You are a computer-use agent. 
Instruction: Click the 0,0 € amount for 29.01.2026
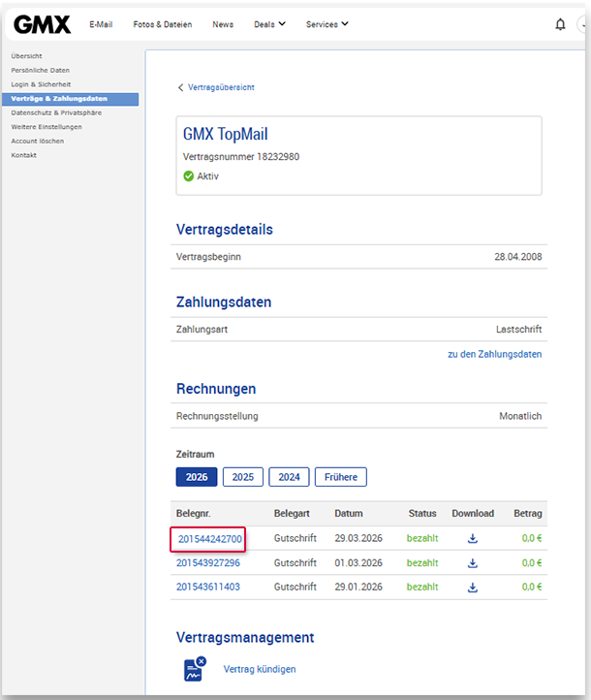(x=532, y=588)
